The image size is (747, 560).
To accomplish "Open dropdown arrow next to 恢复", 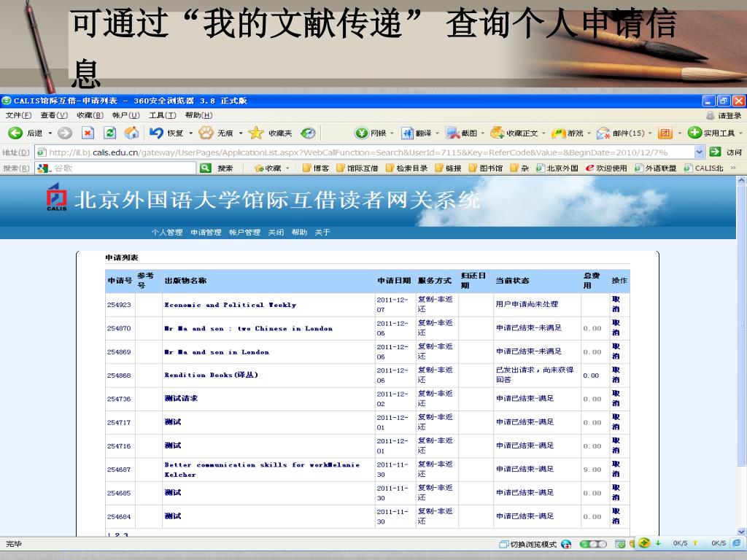I will (190, 133).
